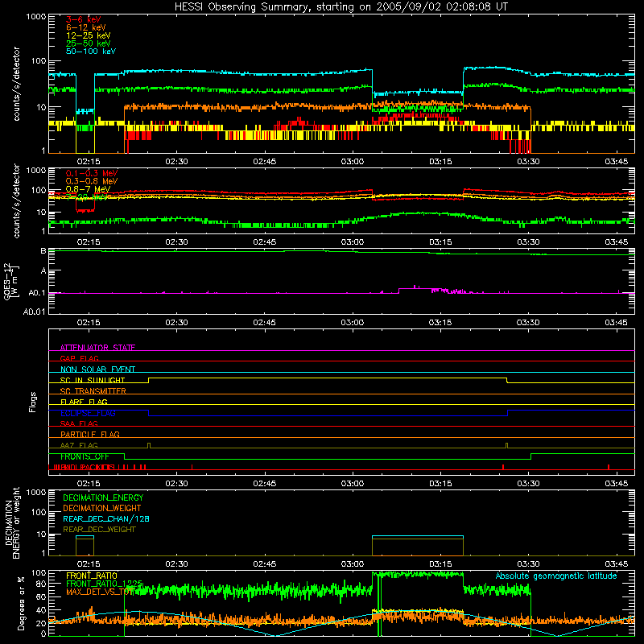The image size is (644, 644).
Task: Click the B tick label on GOES axis
Action: (43, 251)
